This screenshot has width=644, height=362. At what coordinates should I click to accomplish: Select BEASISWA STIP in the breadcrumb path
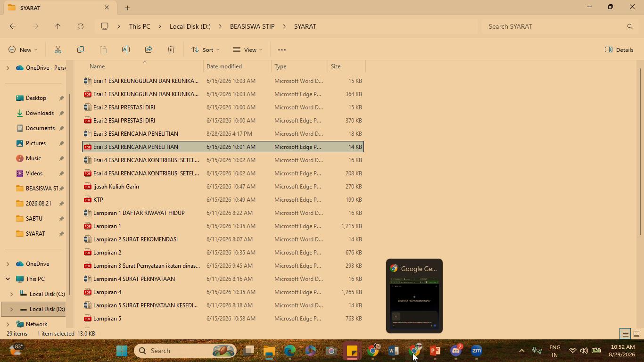pyautogui.click(x=252, y=26)
